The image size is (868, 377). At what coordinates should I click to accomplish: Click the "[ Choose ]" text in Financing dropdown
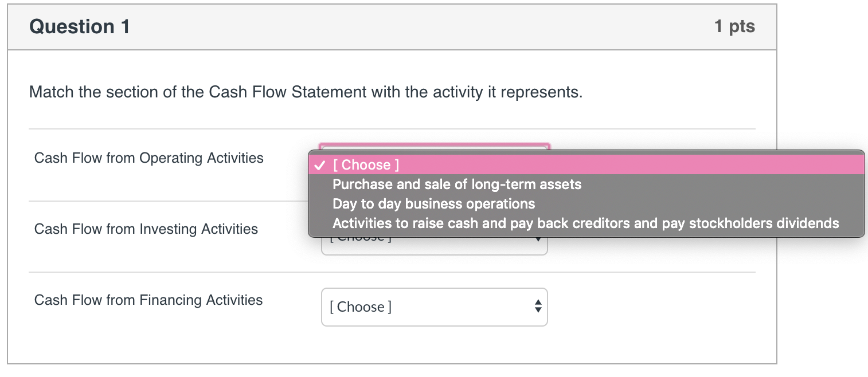pyautogui.click(x=361, y=307)
